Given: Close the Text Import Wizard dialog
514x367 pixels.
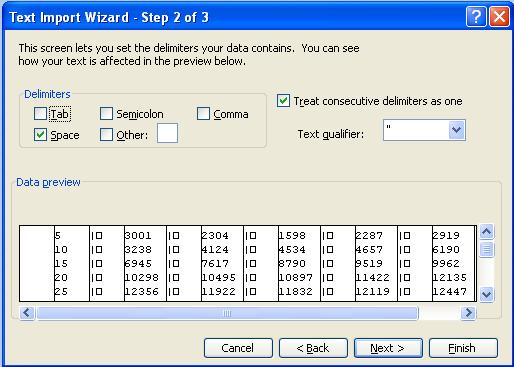Looking at the screenshot, I should (x=499, y=16).
